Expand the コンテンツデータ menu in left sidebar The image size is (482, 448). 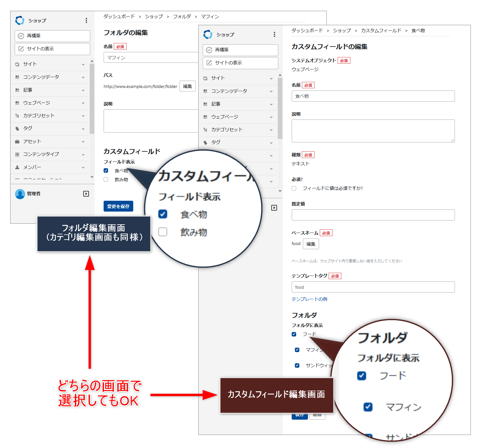point(83,77)
